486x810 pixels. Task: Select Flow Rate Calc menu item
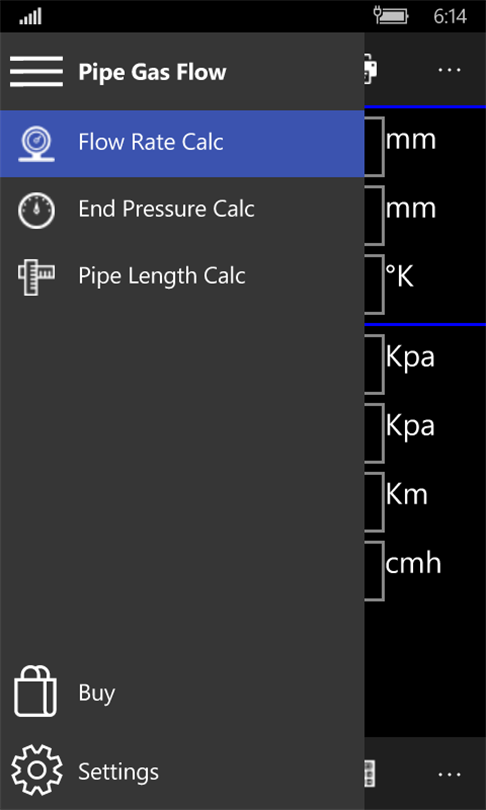tap(182, 143)
